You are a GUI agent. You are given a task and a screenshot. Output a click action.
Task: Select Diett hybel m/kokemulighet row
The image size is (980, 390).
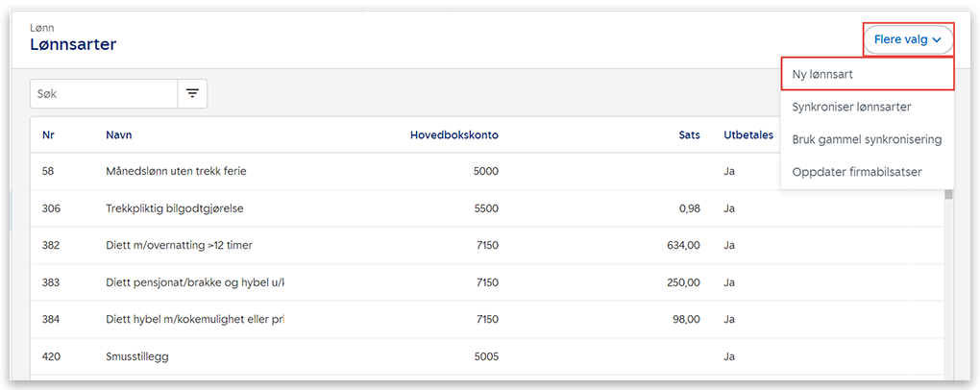click(x=195, y=319)
